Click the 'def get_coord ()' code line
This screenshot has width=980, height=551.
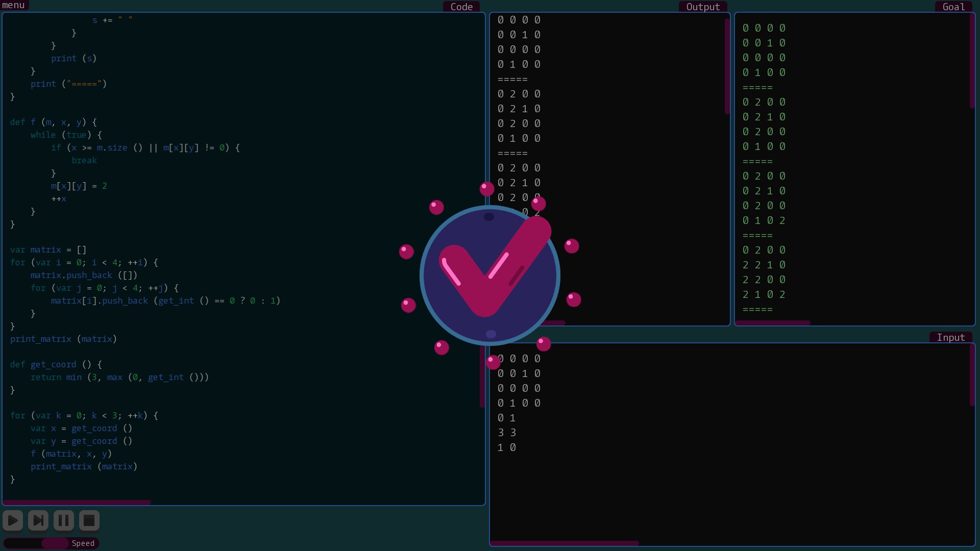point(56,365)
